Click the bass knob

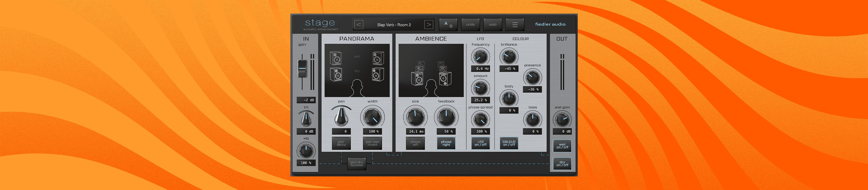532,119
